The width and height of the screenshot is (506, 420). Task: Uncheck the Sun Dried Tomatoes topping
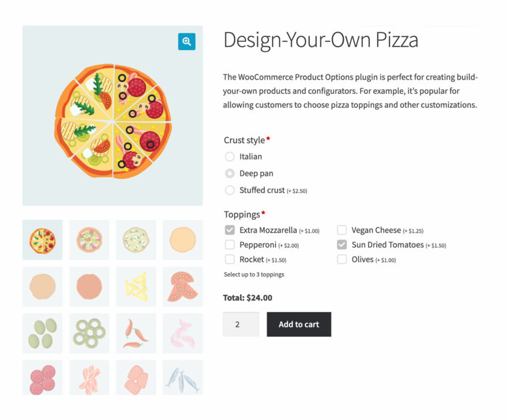(342, 244)
